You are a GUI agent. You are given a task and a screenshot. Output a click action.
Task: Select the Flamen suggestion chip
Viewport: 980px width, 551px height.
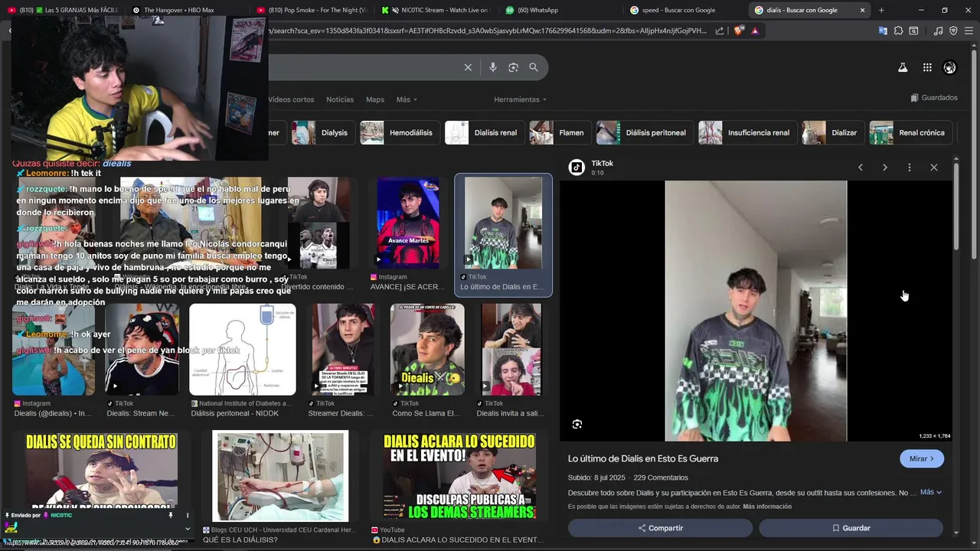[560, 132]
